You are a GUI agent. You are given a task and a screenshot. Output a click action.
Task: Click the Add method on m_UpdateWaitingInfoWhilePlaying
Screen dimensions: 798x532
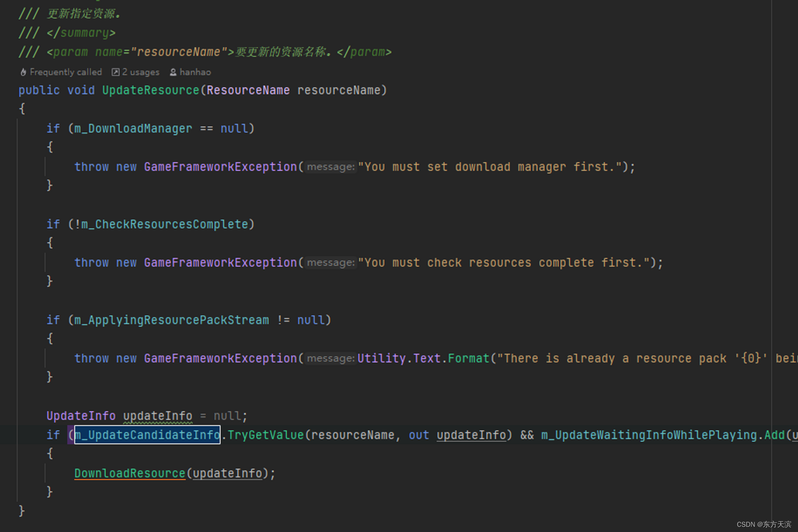click(774, 435)
